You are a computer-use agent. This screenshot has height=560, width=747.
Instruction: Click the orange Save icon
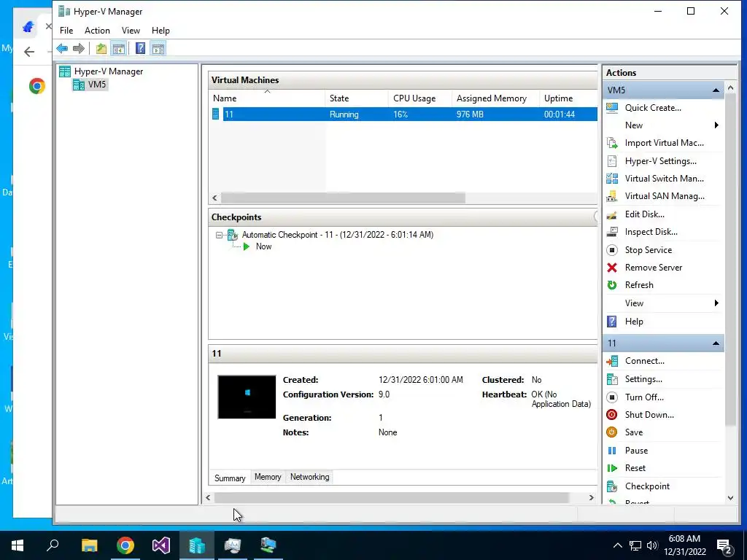tap(612, 432)
